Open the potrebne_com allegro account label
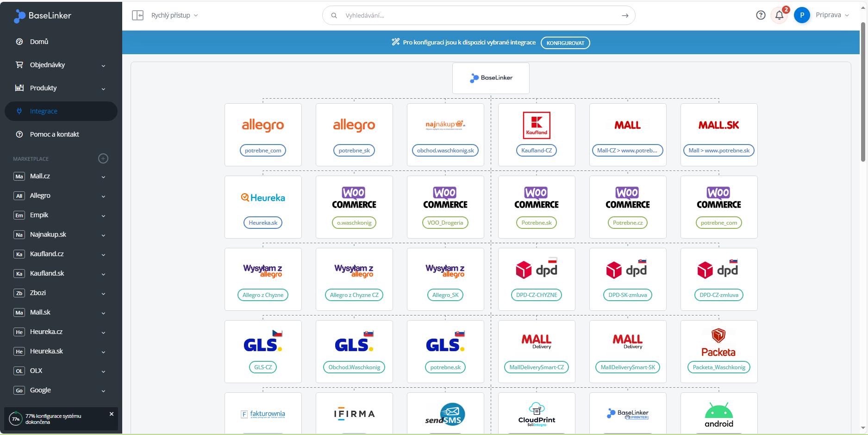 pyautogui.click(x=263, y=151)
